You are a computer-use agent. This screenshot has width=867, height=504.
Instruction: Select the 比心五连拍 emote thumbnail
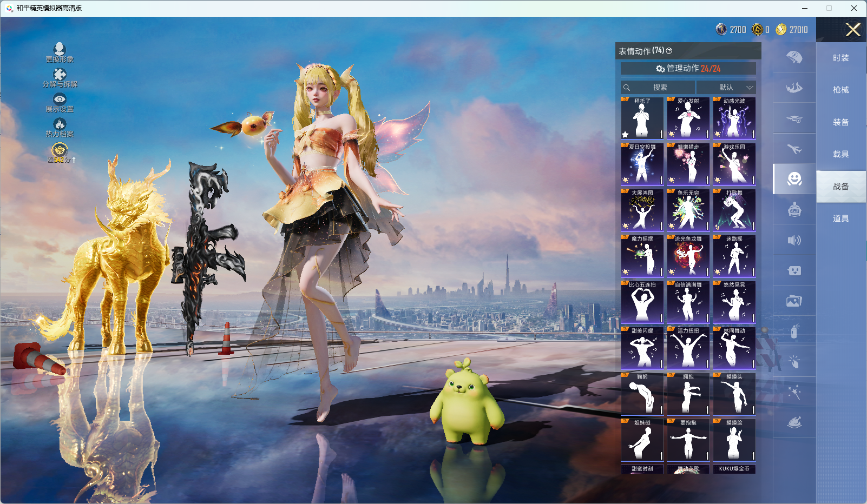[x=642, y=302]
